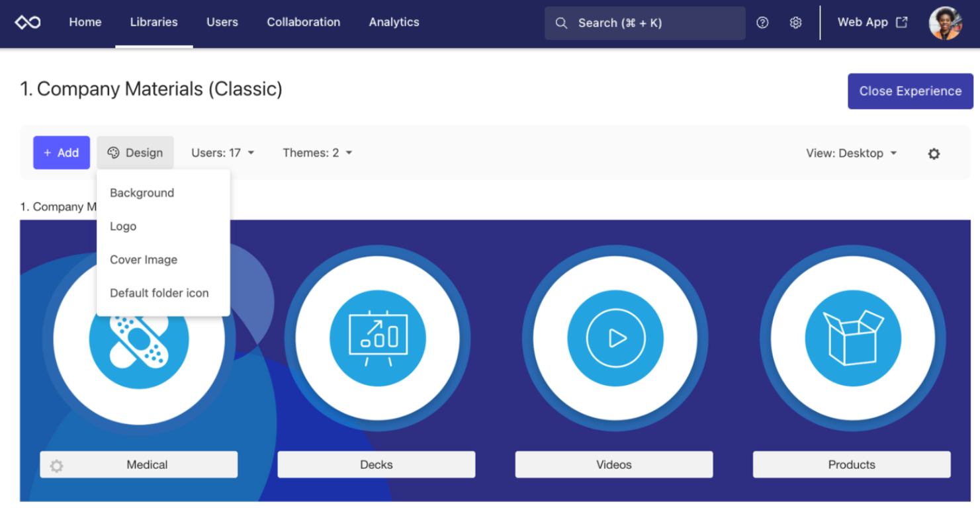Click the infinity logo in the header
Screen dimensions: 980x508
click(x=28, y=22)
